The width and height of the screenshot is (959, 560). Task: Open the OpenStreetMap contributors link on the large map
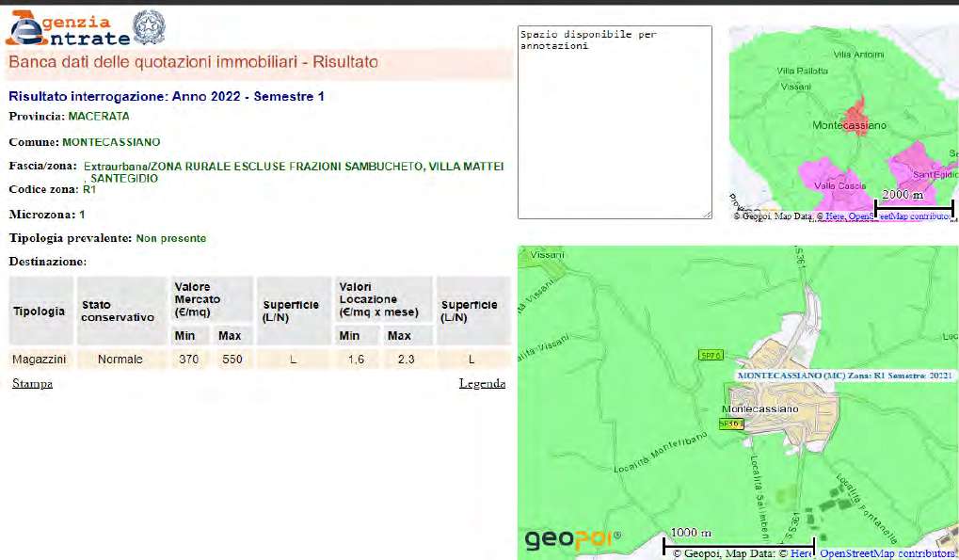pyautogui.click(x=886, y=553)
